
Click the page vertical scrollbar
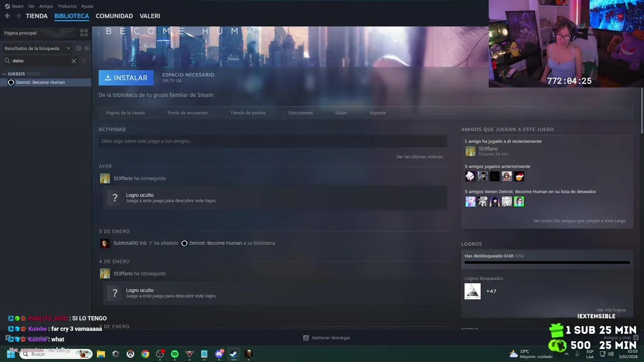641,111
